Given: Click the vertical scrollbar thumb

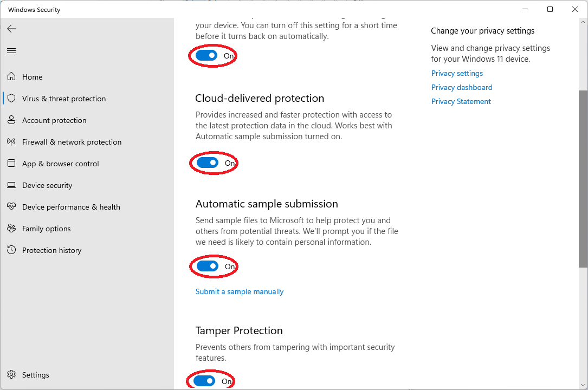Looking at the screenshot, I should (x=583, y=179).
